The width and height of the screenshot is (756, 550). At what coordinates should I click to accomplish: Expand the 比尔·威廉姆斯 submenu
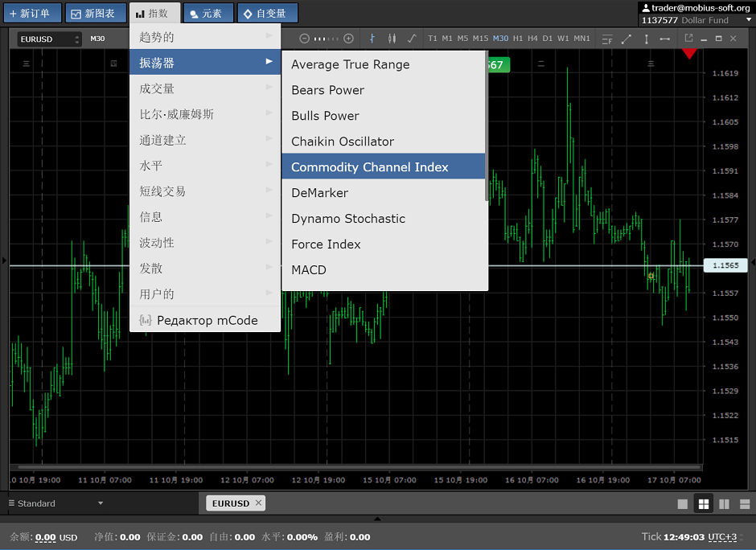(205, 114)
